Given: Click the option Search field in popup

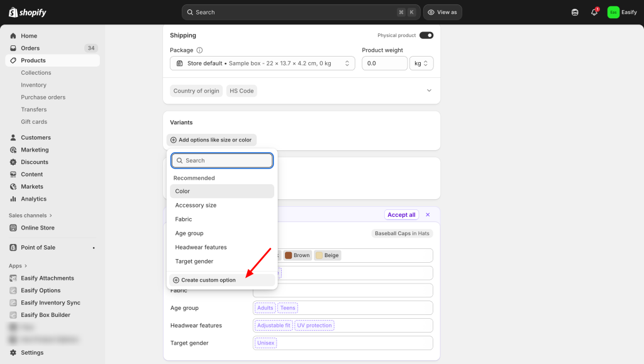Looking at the screenshot, I should coord(222,161).
